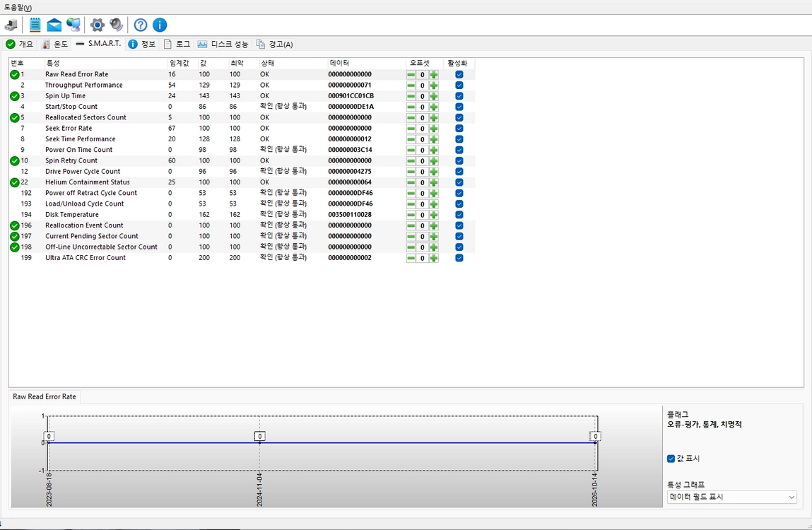Open the 데이터 필드 표시 dropdown

coord(731,497)
